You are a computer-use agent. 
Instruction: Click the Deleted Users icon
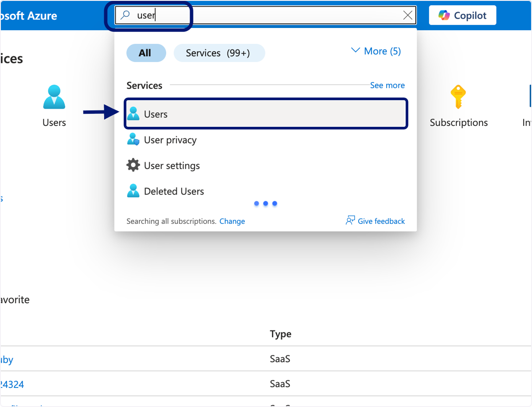[x=133, y=191]
